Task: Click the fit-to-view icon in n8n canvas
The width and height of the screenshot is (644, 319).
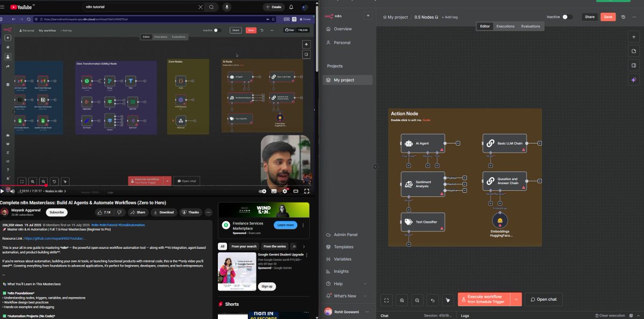Action: click(386, 300)
